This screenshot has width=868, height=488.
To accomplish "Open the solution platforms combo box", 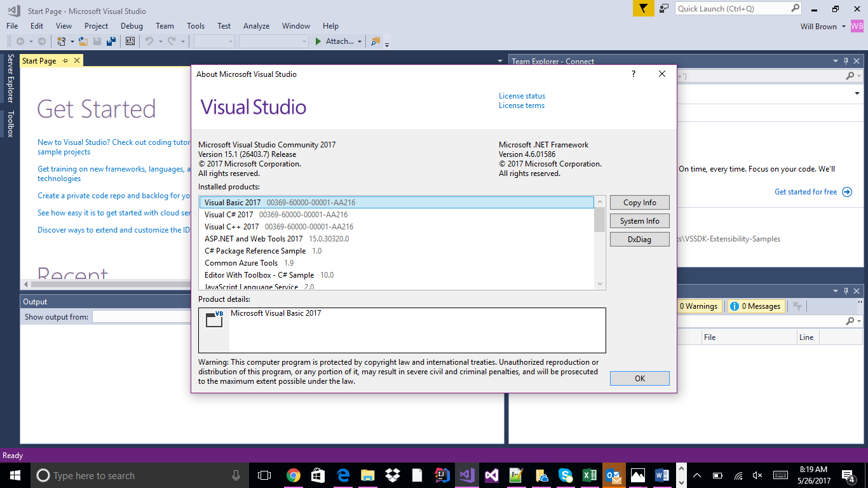I will pyautogui.click(x=274, y=41).
